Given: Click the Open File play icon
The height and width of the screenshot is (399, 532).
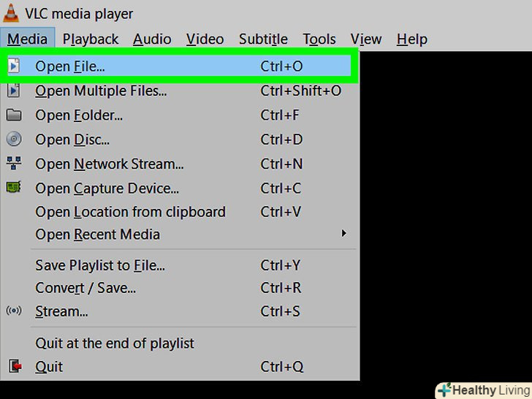Looking at the screenshot, I should point(14,66).
